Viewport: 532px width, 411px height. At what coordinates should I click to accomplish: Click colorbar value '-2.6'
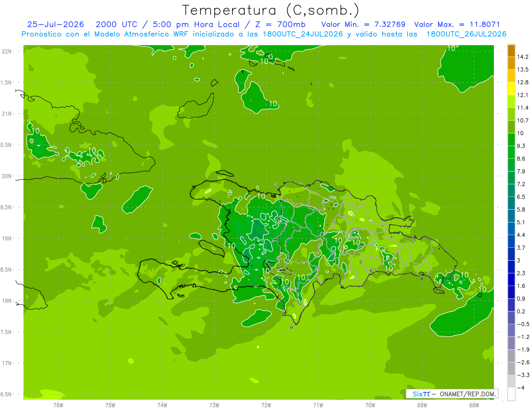pyautogui.click(x=523, y=362)
